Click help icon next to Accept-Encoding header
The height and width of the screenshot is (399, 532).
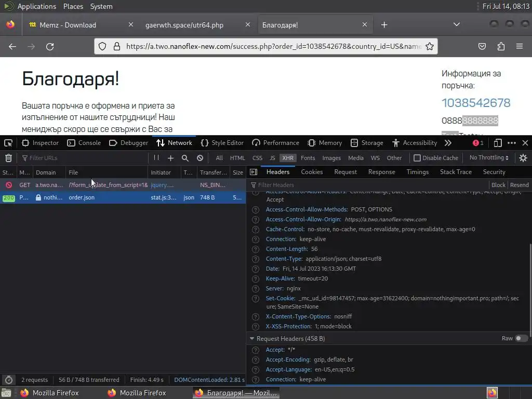[x=256, y=360]
